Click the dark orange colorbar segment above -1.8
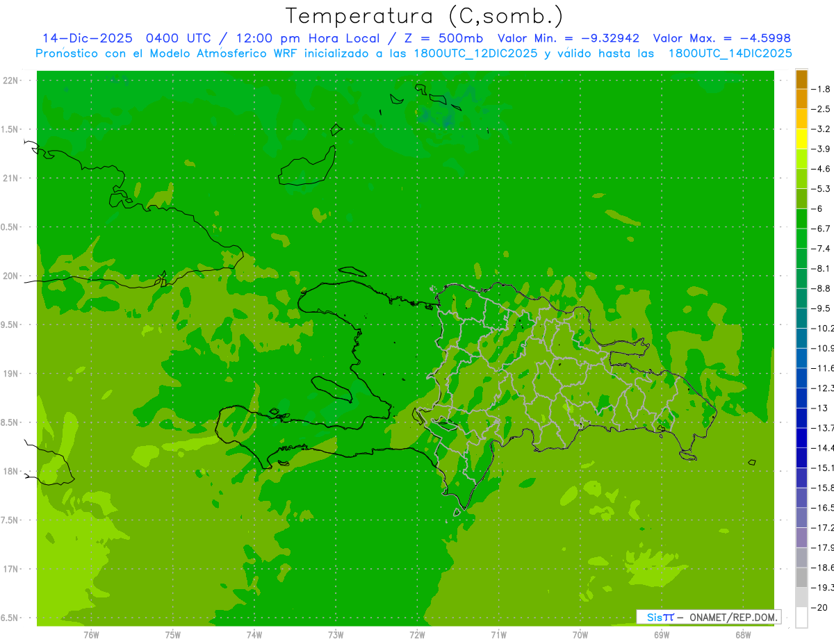The width and height of the screenshot is (834, 644). point(801,79)
